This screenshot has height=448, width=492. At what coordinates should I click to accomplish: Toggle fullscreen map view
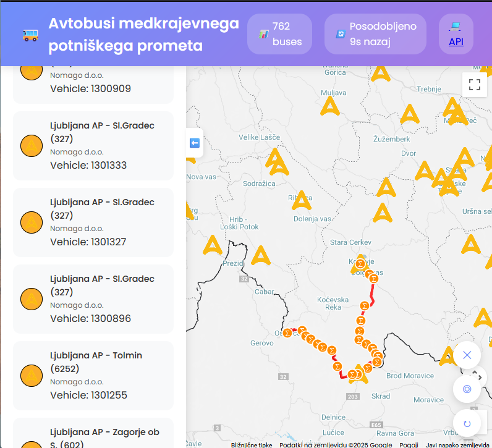(474, 85)
